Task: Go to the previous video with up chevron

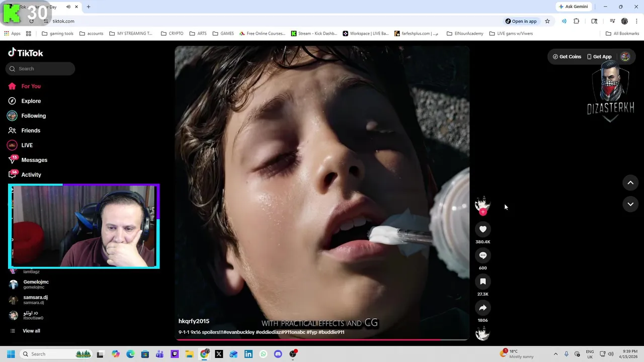Action: click(630, 183)
